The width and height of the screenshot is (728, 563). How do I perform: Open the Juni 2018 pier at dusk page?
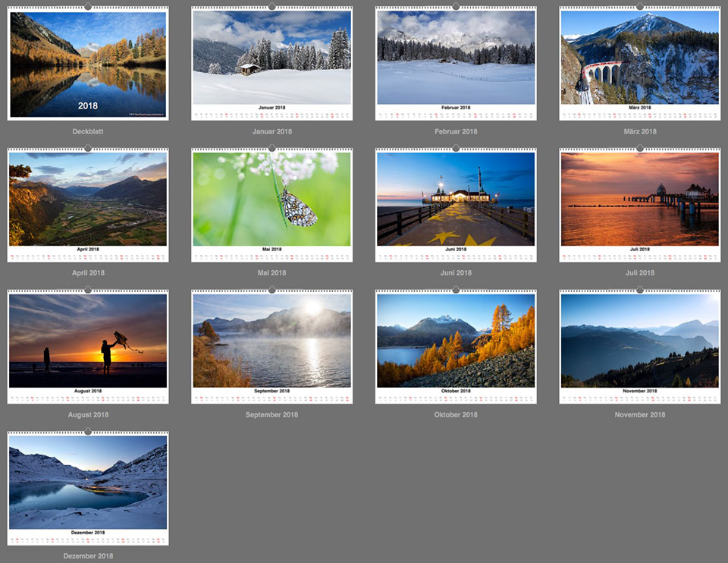click(456, 201)
